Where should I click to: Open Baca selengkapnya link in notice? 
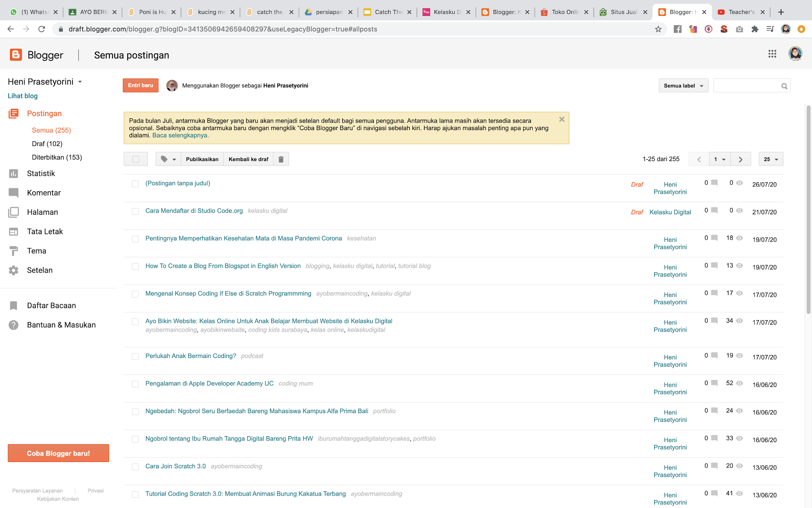[x=180, y=135]
